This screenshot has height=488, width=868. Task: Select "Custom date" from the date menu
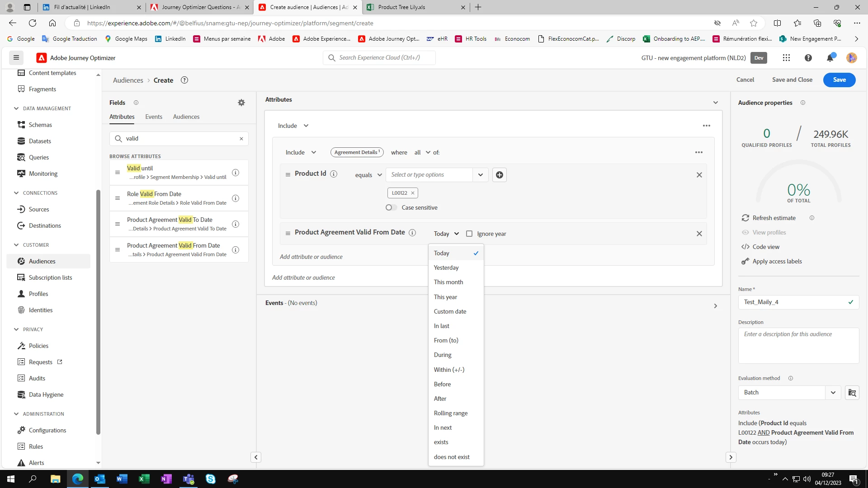click(450, 311)
